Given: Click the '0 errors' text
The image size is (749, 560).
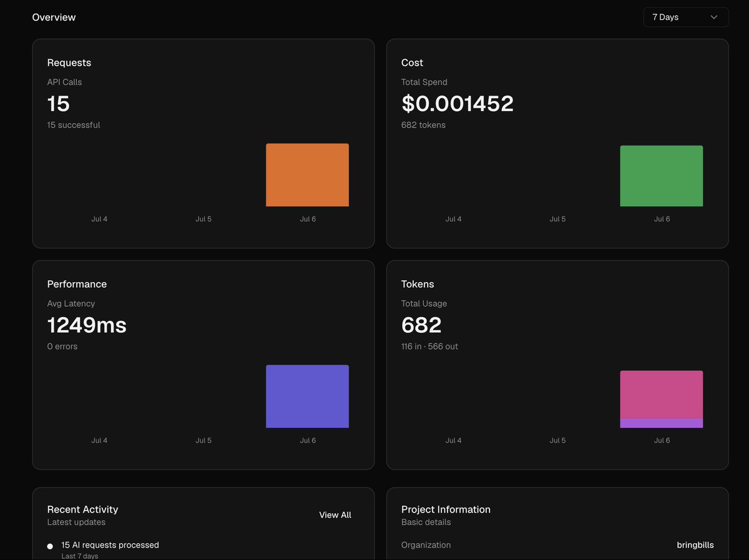Looking at the screenshot, I should click(62, 346).
